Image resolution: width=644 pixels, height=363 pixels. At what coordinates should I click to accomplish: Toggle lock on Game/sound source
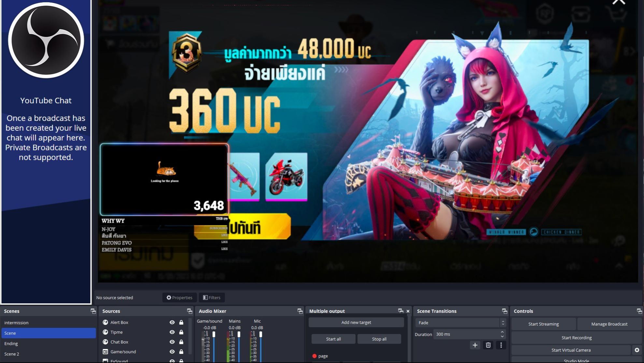tap(181, 352)
